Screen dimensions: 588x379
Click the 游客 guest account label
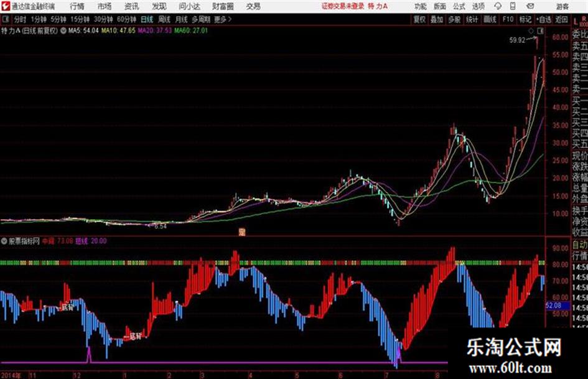562,7
